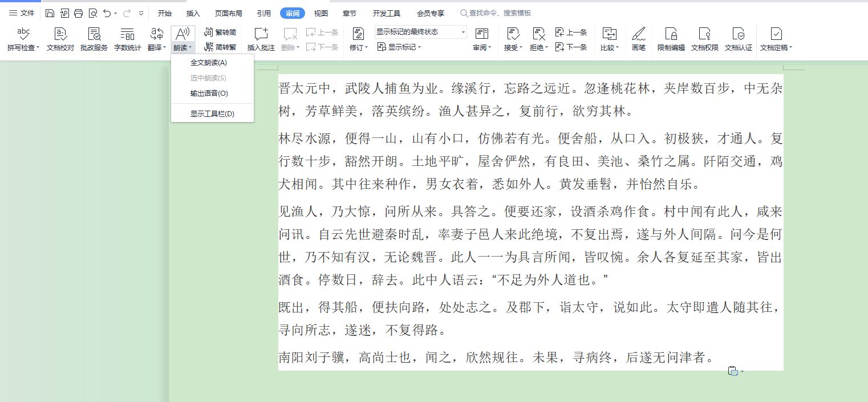Click the paragraph starting 既出，得其船
The image size is (868, 402).
pyautogui.click(x=530, y=318)
